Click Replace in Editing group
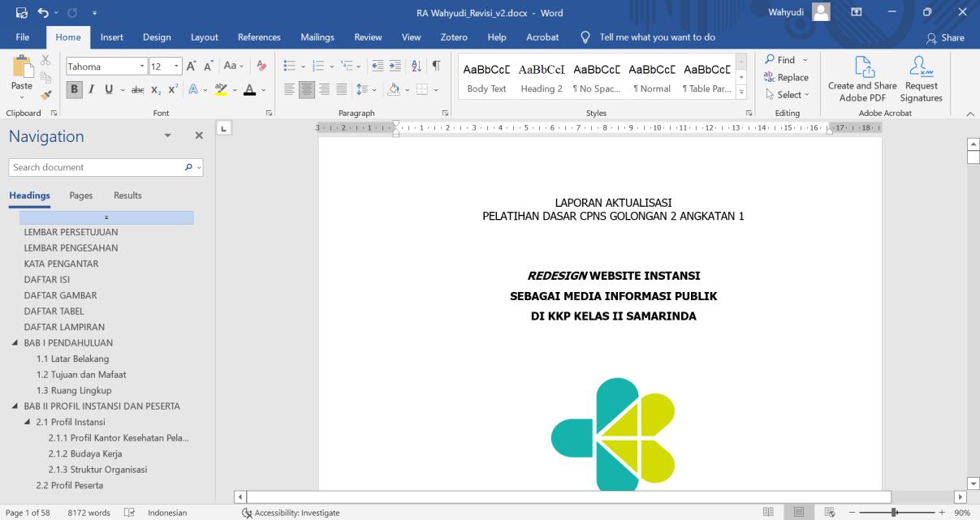980x520 pixels. [787, 77]
